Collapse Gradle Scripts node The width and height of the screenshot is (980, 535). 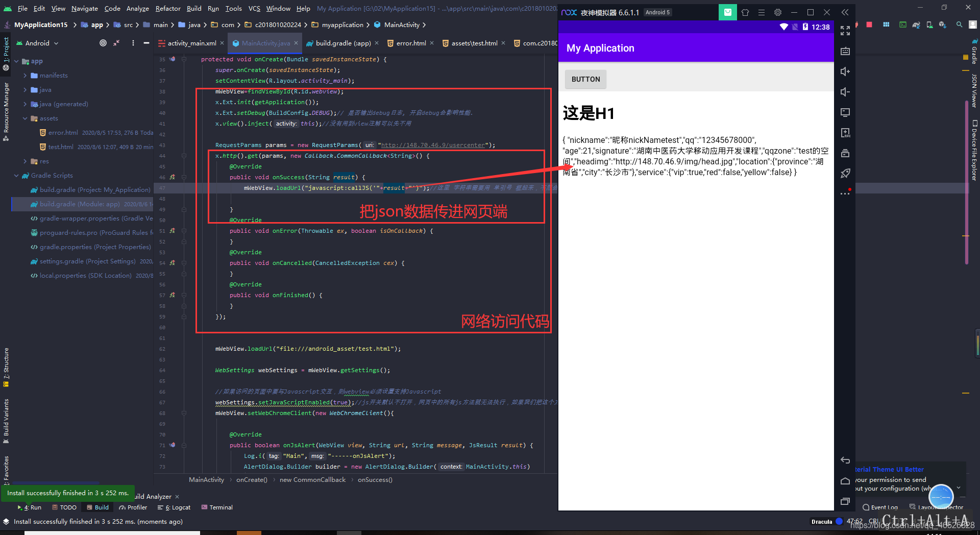(17, 176)
